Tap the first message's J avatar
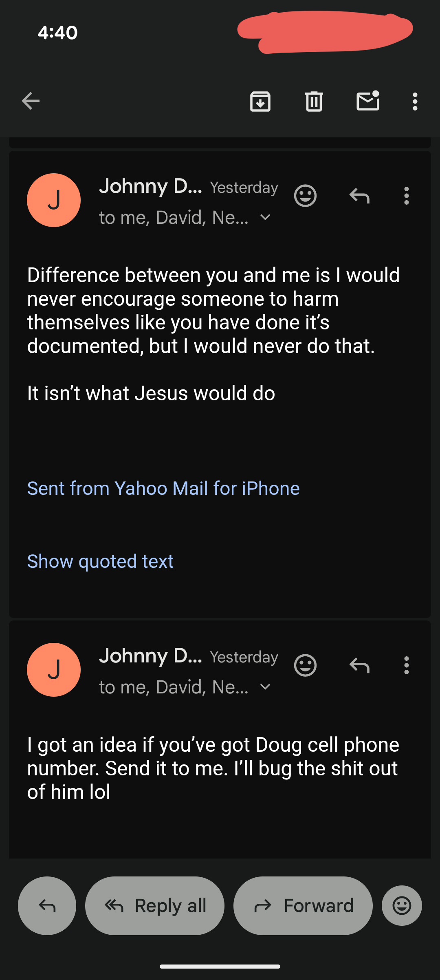Screen dimensions: 440x980 tap(54, 200)
